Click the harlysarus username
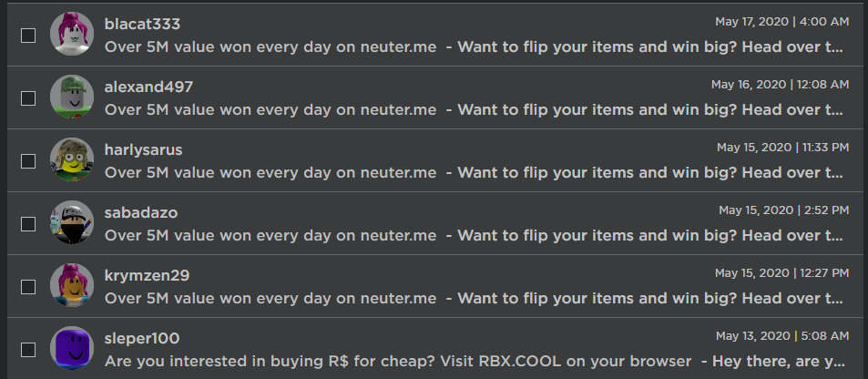 144,149
